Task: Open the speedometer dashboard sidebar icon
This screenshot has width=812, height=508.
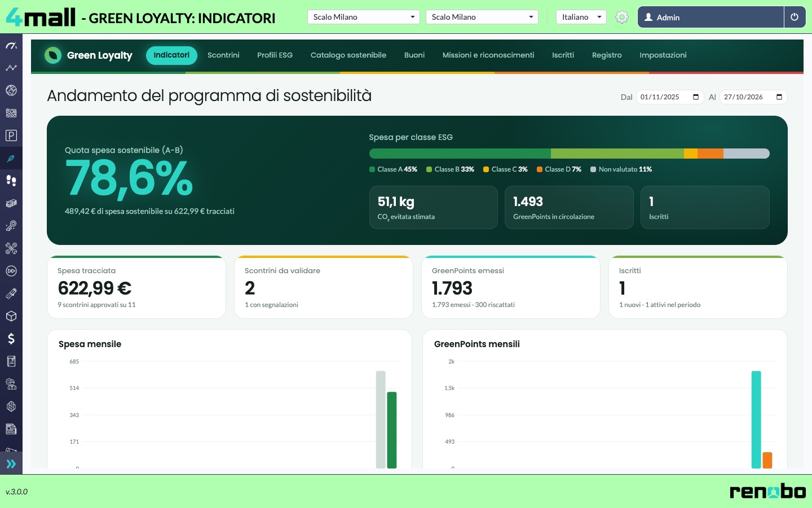Action: point(11,45)
